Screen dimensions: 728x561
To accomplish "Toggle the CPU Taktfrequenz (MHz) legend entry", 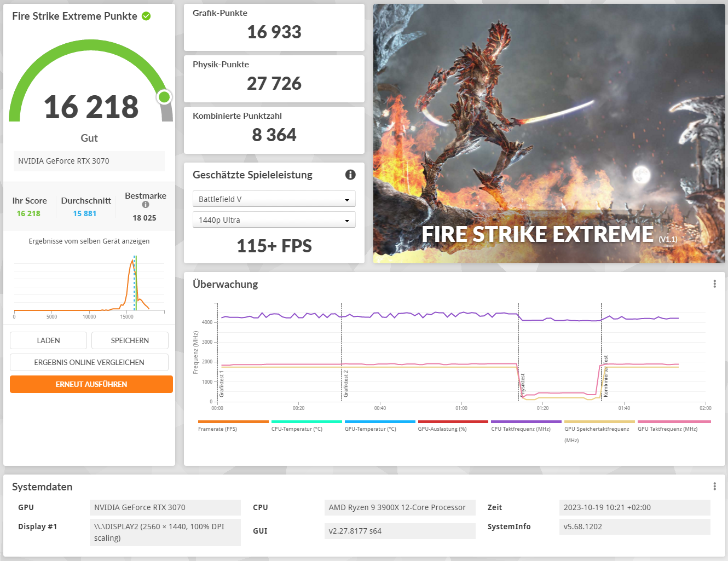I will pyautogui.click(x=526, y=426).
